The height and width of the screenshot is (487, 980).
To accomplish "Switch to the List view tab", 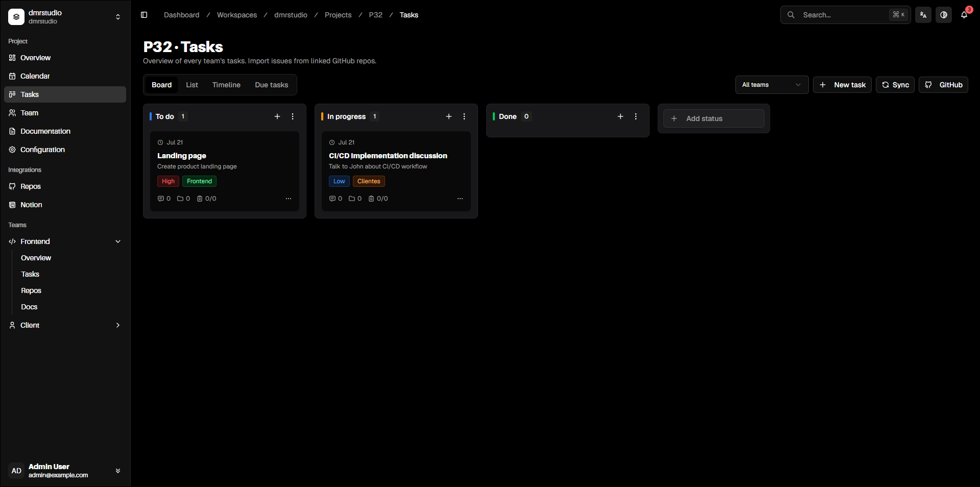I will pyautogui.click(x=192, y=85).
